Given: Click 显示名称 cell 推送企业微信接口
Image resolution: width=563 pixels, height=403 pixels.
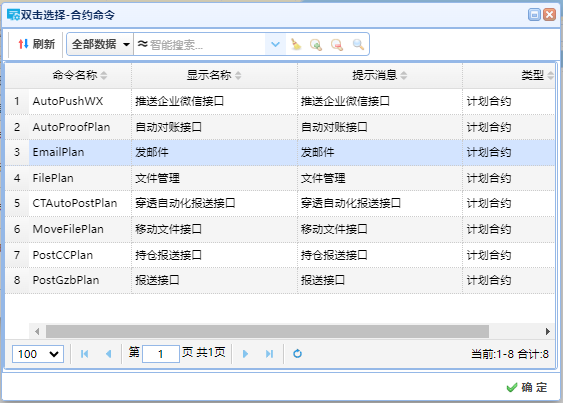Looking at the screenshot, I should 214,101.
